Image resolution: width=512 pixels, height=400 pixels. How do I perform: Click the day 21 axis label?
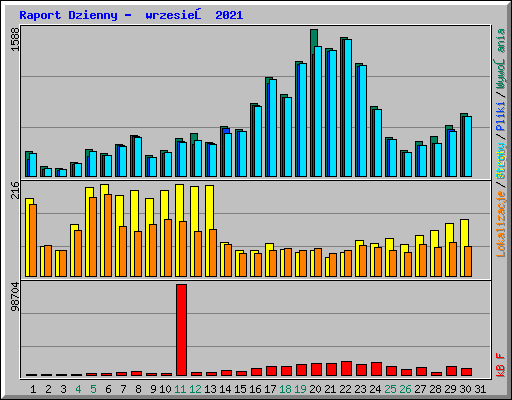pos(330,389)
